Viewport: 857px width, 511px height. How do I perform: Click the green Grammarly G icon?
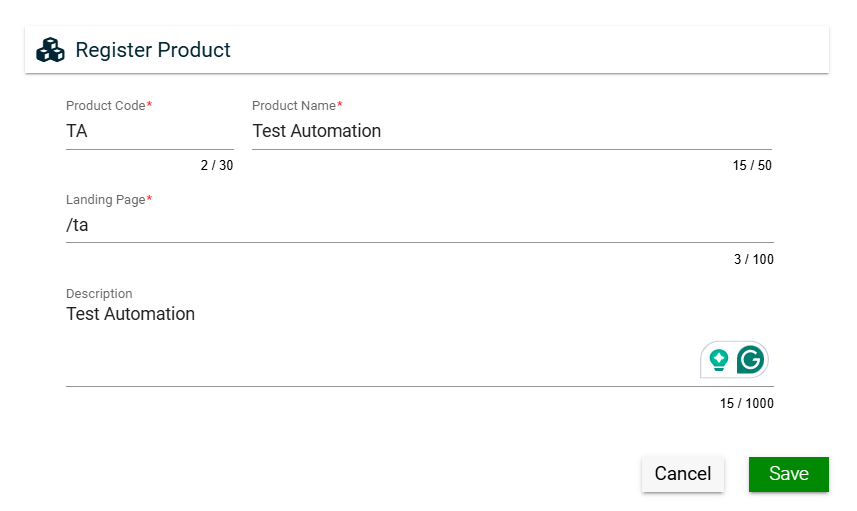750,360
